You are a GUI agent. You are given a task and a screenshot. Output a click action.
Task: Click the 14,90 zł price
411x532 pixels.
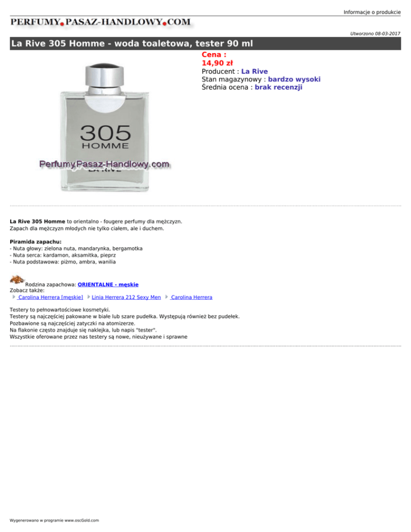pos(217,63)
